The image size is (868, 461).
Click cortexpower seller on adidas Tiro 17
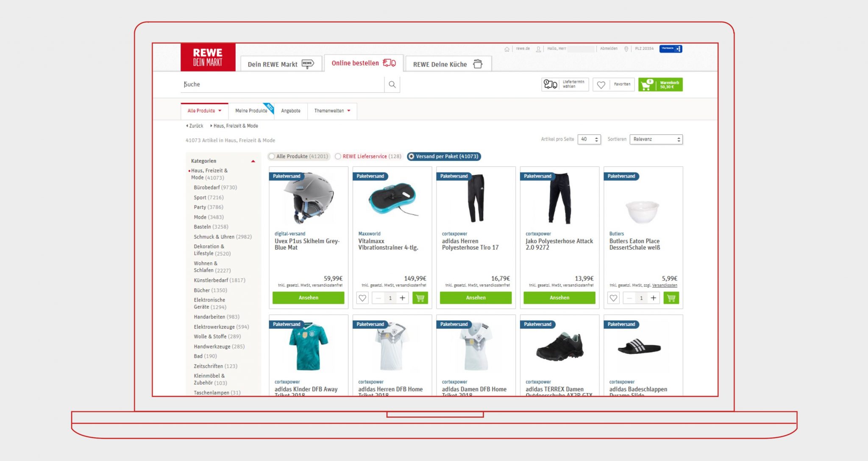pos(454,234)
